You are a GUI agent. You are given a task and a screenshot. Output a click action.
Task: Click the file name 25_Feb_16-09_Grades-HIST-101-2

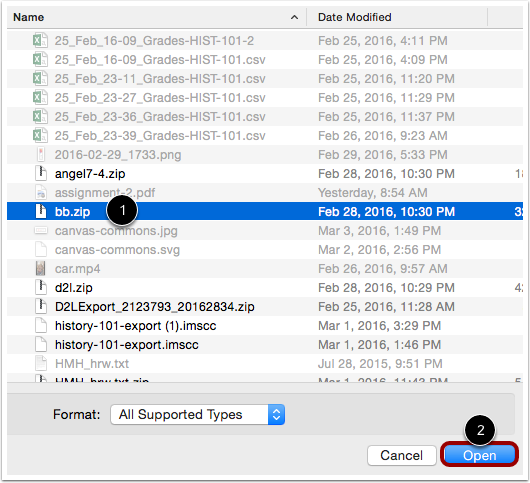coord(154,41)
